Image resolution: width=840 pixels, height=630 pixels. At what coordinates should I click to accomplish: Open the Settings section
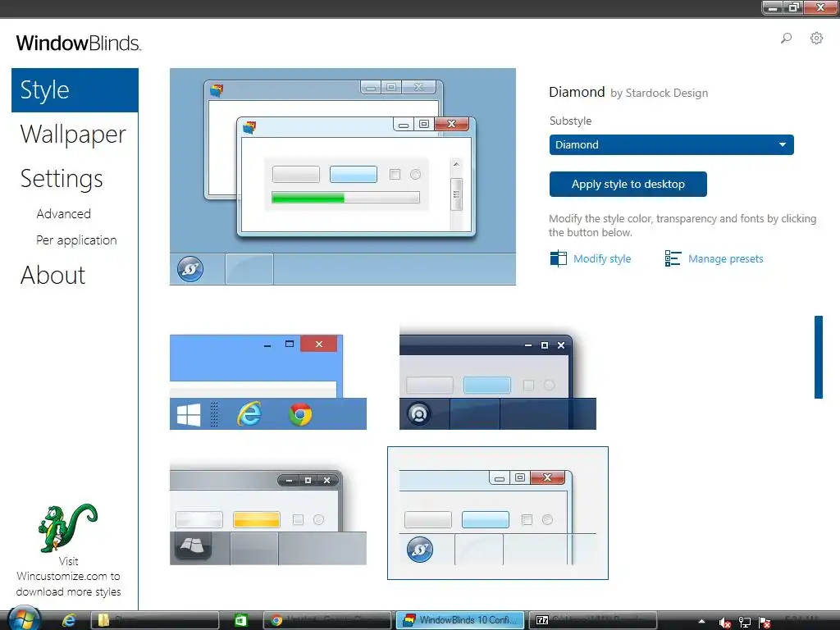tap(62, 178)
